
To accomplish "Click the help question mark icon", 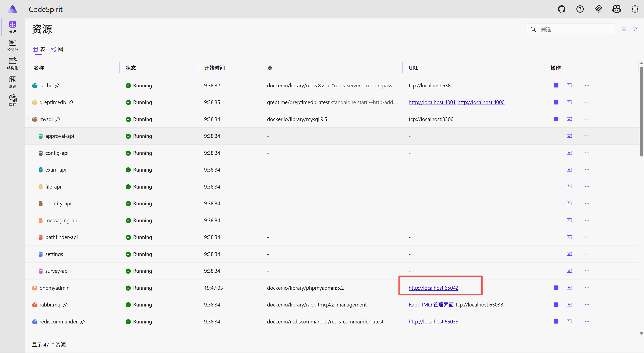I will (x=580, y=9).
